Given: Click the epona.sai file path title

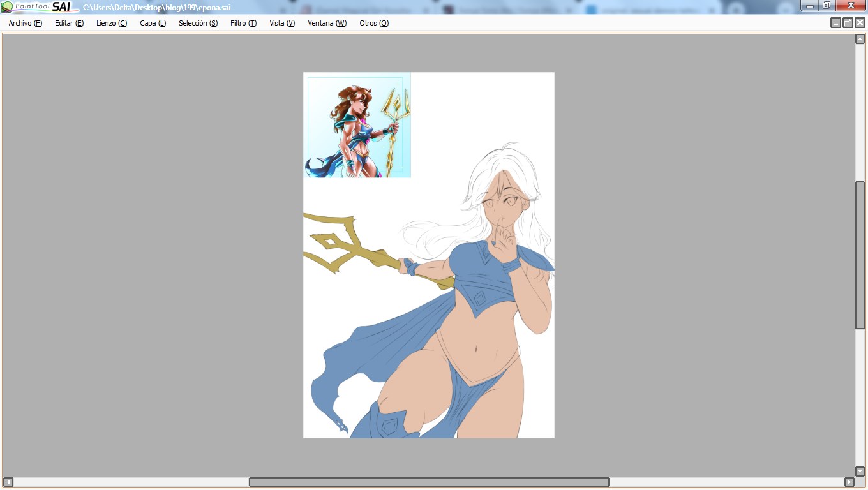Looking at the screenshot, I should point(157,8).
